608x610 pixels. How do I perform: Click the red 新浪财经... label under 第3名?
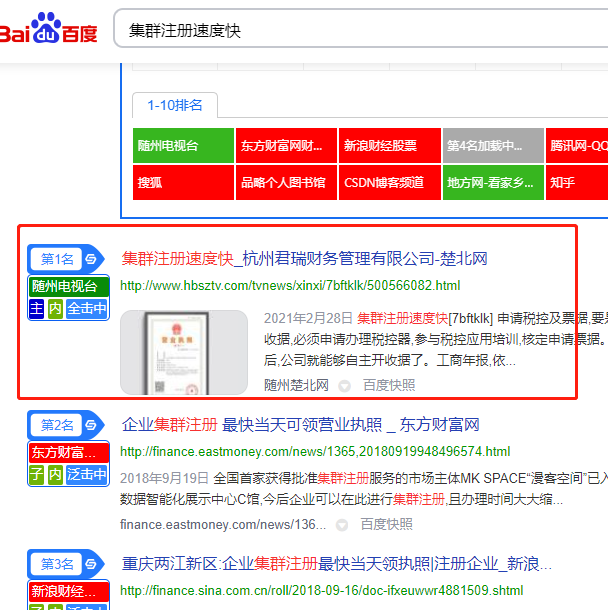[x=68, y=591]
